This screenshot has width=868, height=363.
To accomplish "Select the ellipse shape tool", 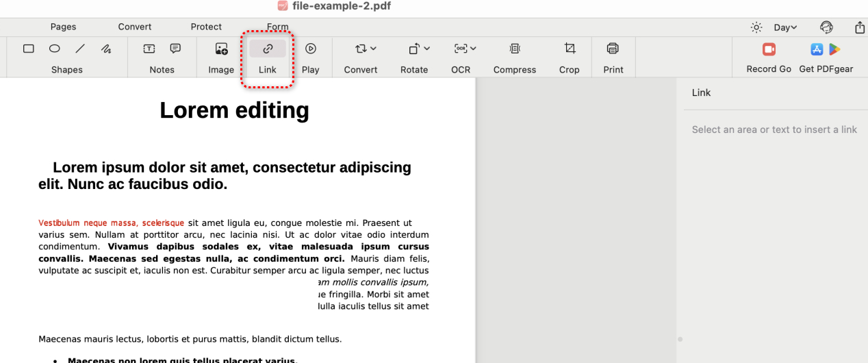I will tap(55, 49).
